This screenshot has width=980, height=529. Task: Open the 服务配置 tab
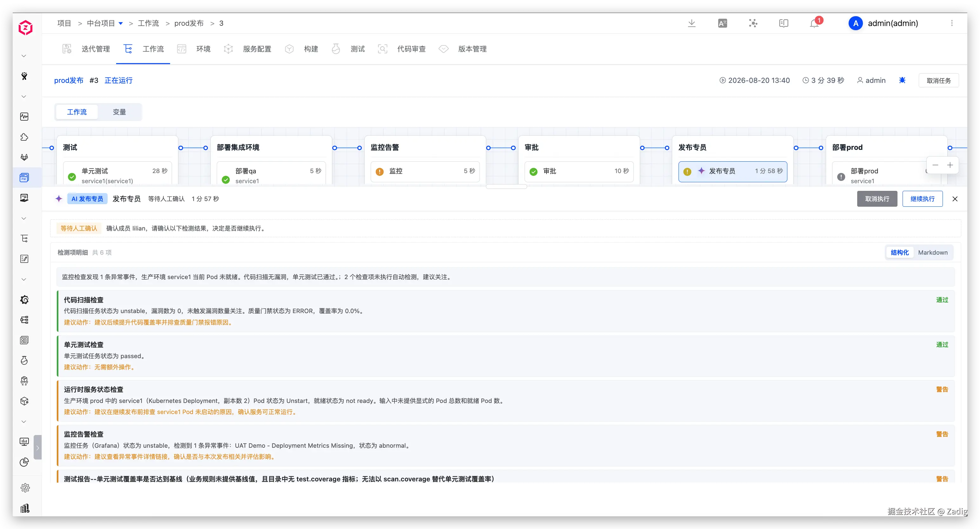(248, 49)
